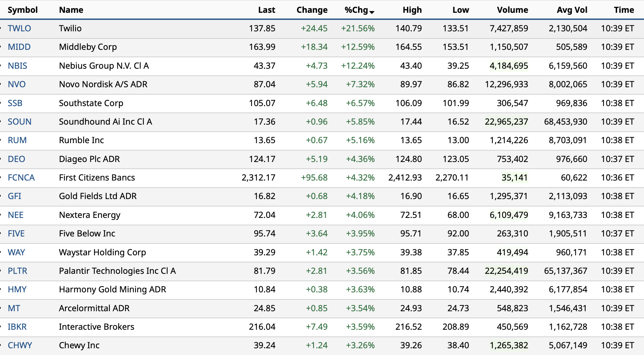Viewport: 644px width, 355px height.
Task: Sort by the Name column header
Action: pyautogui.click(x=71, y=10)
